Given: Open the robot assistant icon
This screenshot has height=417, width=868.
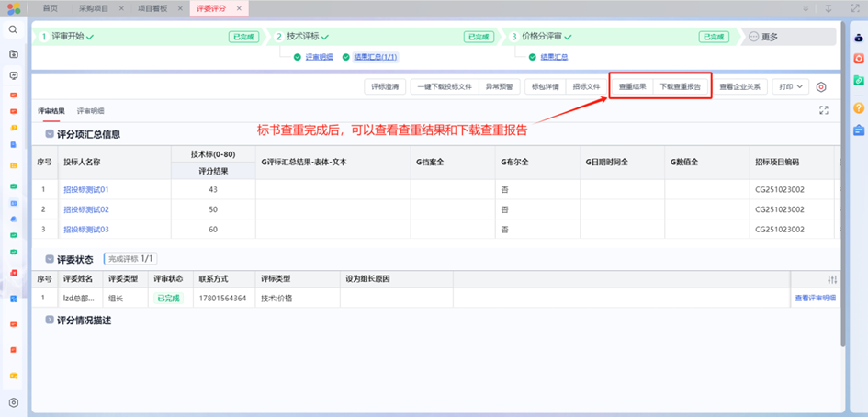Looking at the screenshot, I should [859, 39].
